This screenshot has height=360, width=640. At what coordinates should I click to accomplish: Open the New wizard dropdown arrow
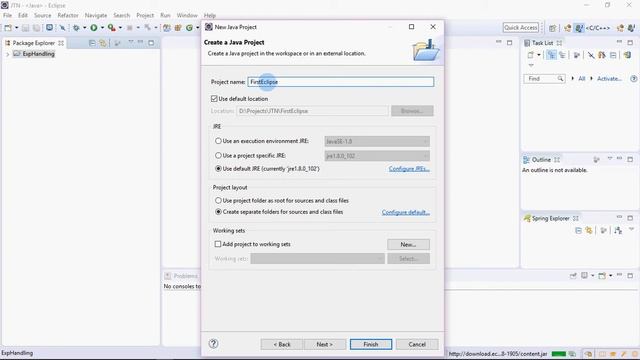click(x=17, y=28)
